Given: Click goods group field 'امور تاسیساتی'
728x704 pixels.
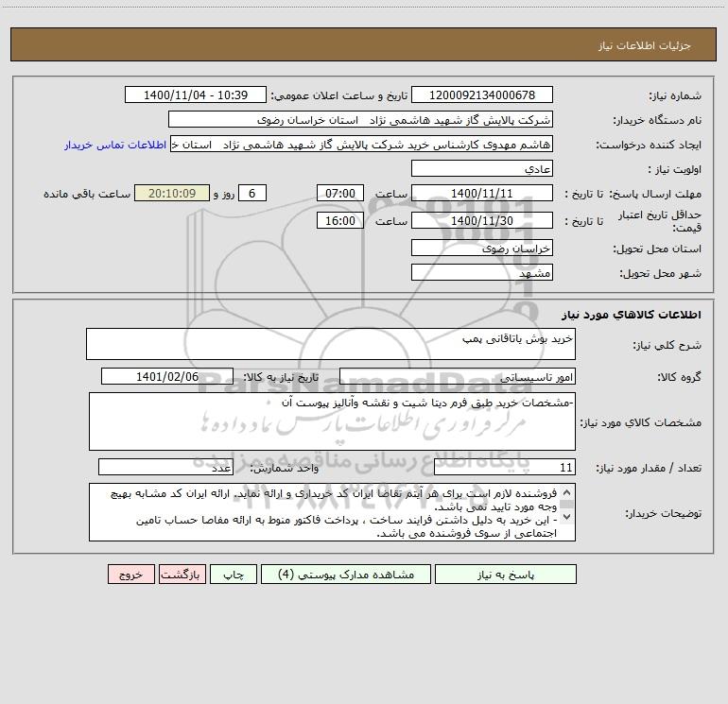Looking at the screenshot, I should click(458, 376).
